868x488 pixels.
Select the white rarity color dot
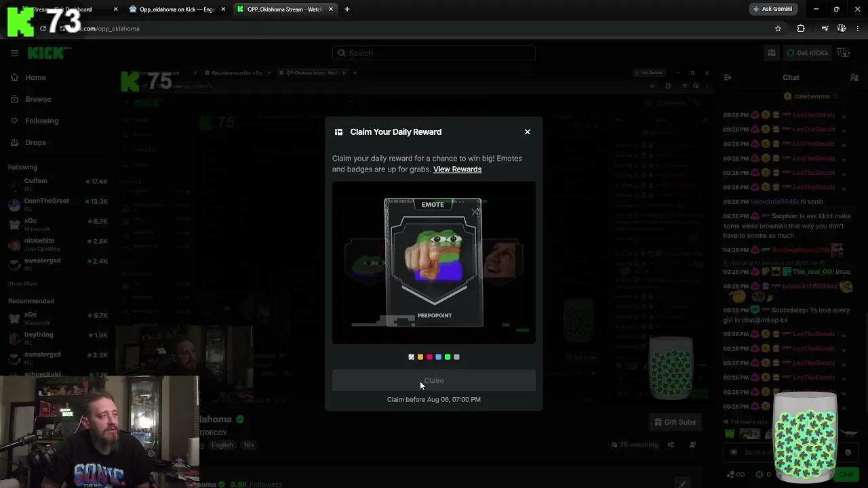(x=411, y=357)
